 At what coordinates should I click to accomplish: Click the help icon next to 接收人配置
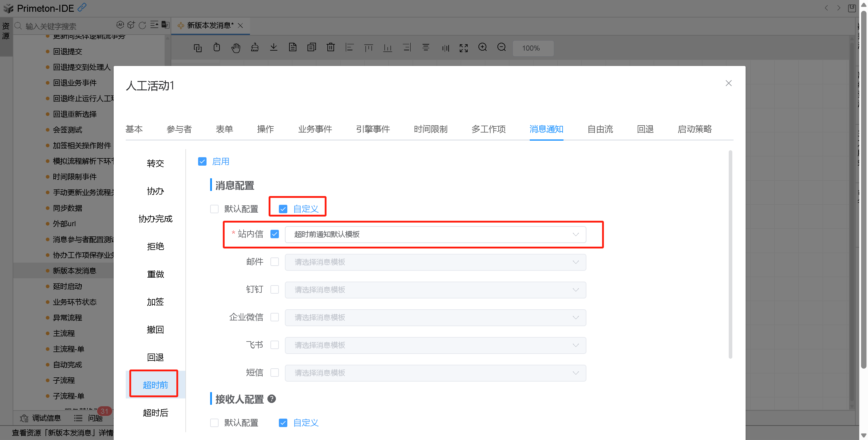[272, 399]
